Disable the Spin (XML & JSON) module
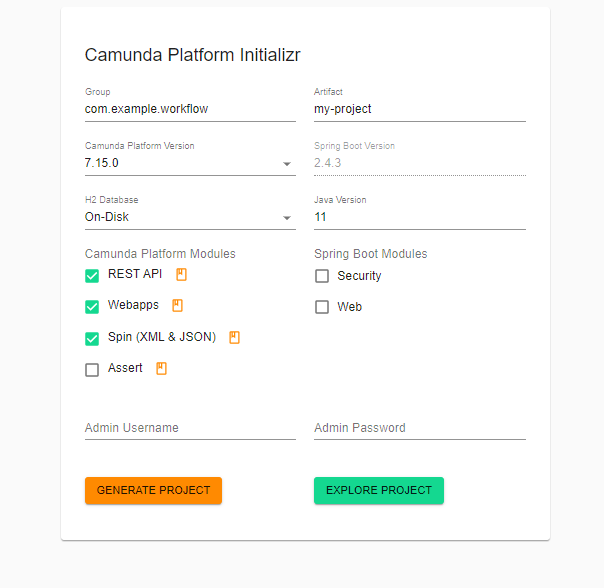The image size is (604, 588). (x=92, y=338)
